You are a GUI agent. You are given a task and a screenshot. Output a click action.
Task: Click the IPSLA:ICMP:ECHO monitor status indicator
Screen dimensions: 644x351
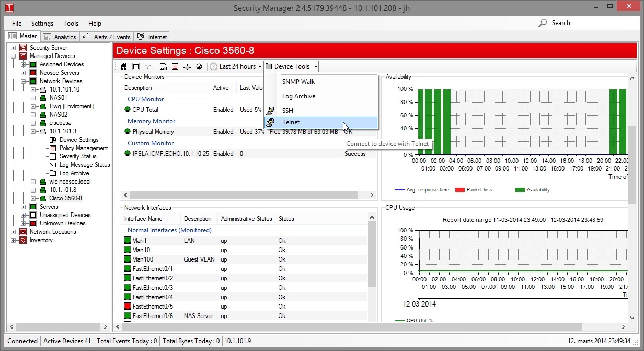point(128,154)
